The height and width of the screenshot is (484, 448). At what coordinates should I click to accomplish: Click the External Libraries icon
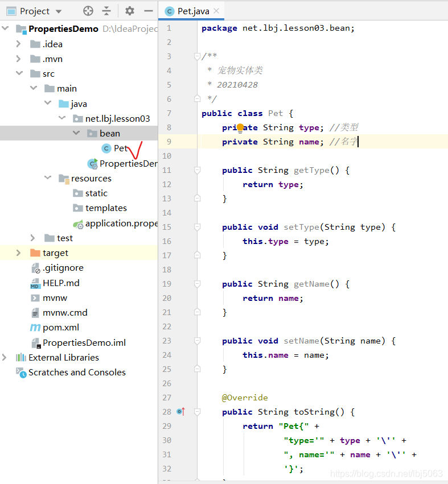click(x=21, y=357)
